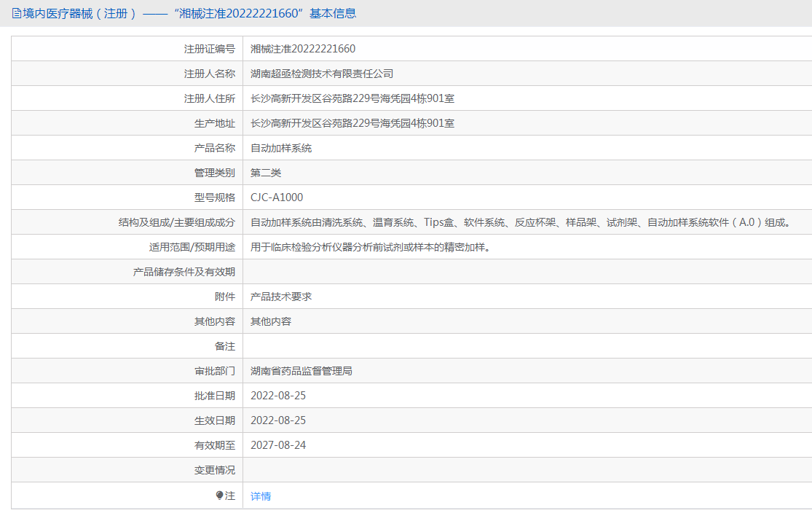Click the 变更情况 row label

click(x=214, y=470)
